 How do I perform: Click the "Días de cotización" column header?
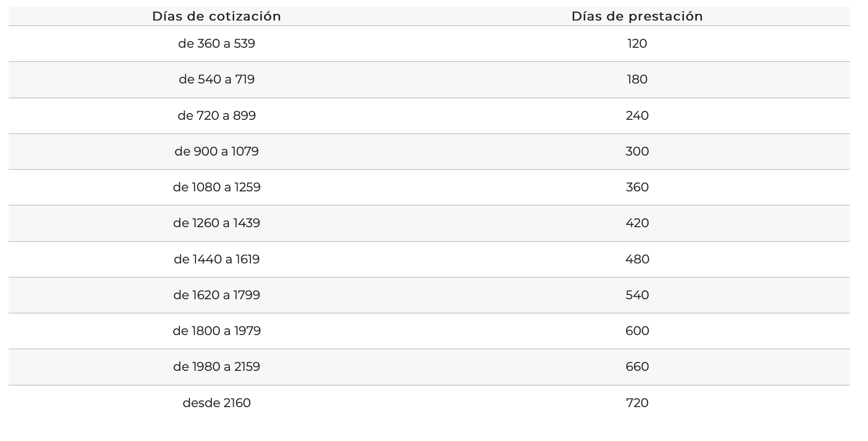217,16
